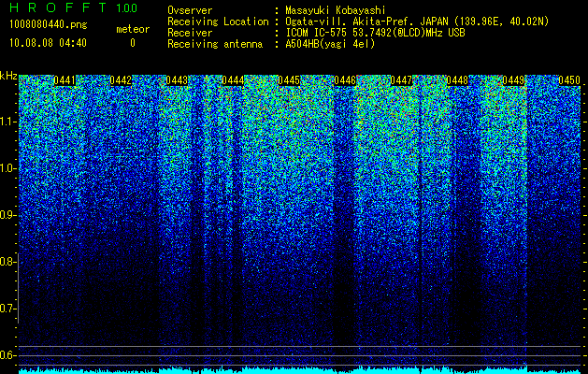Click the 0450 time marker
588x374 pixels.
569,80
